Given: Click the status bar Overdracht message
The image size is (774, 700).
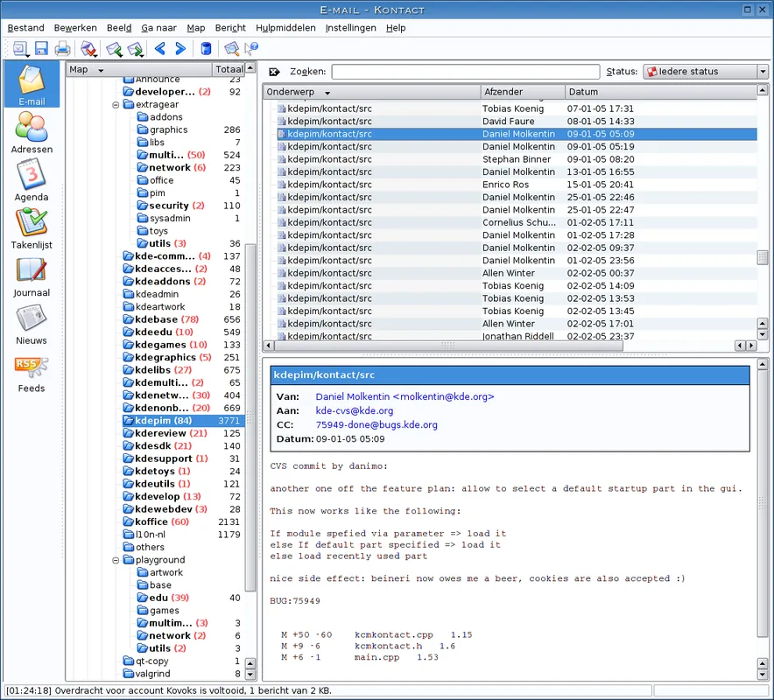Looking at the screenshot, I should coord(169,690).
